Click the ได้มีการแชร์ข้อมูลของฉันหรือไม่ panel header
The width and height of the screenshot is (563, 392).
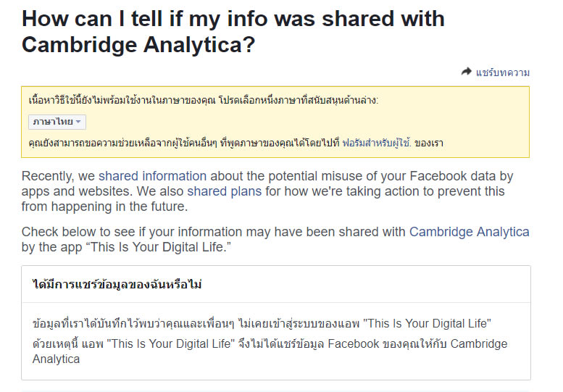point(117,284)
